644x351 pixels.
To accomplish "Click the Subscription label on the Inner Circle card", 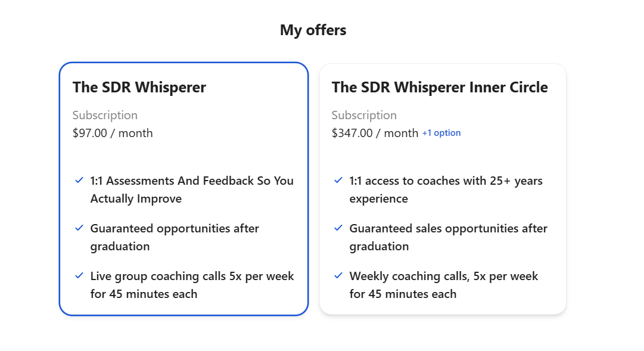I will pyautogui.click(x=365, y=115).
